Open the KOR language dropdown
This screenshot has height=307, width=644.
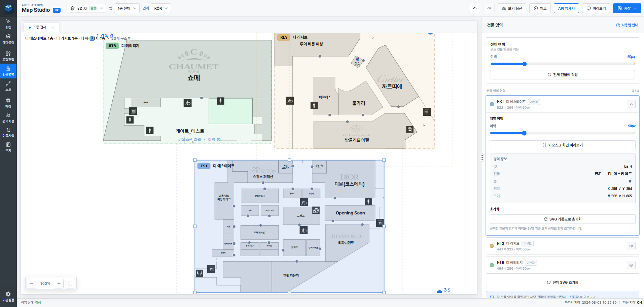(x=161, y=8)
